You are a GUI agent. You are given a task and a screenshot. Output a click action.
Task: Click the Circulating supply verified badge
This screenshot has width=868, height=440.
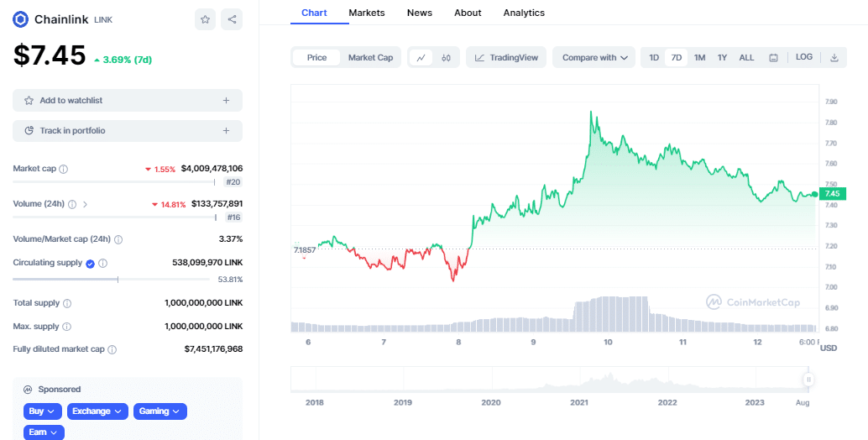click(90, 264)
